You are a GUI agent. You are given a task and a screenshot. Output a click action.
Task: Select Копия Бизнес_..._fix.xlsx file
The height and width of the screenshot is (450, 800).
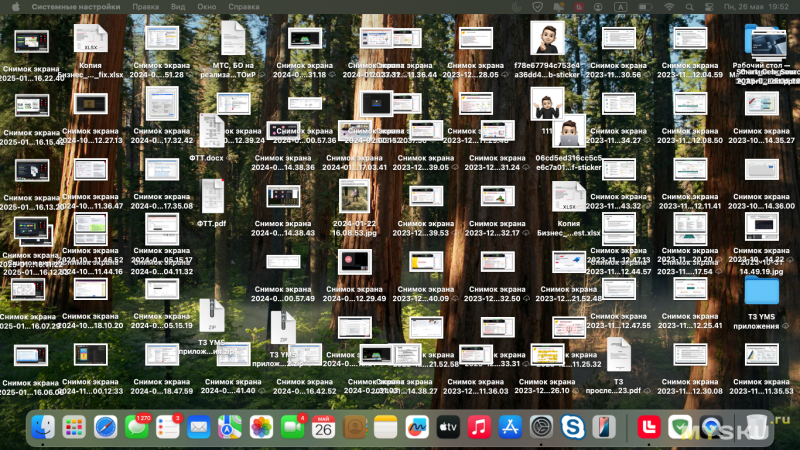90,38
